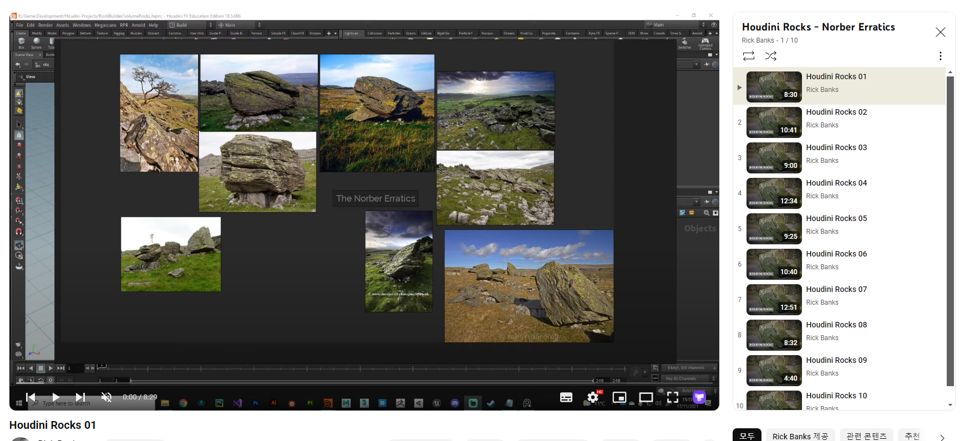Click the Houdini Rocks 07 title link
The image size is (980, 441).
(836, 289)
